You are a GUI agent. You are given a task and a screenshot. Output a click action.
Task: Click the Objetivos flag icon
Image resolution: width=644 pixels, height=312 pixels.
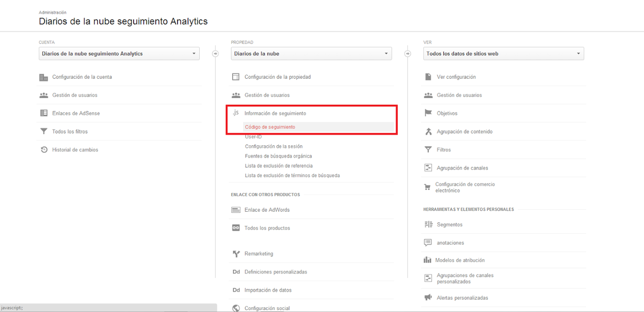pos(428,113)
